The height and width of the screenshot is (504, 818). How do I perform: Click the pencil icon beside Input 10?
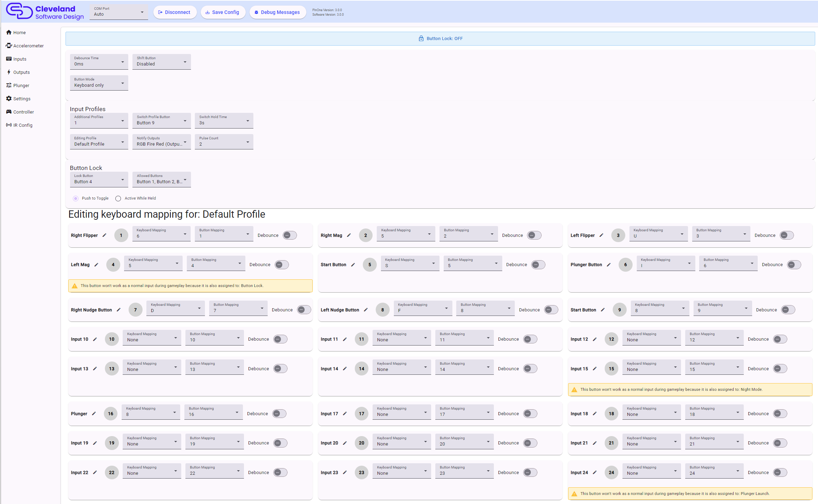click(x=95, y=339)
